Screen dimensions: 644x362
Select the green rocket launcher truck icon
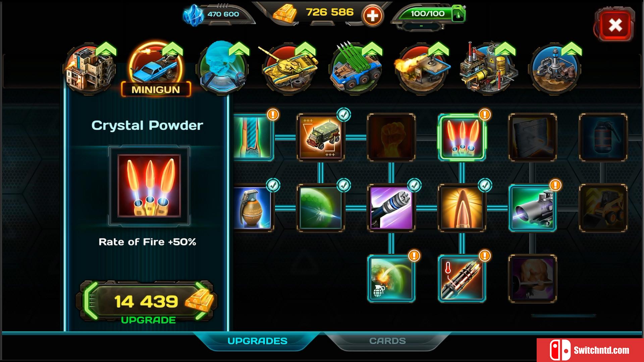pyautogui.click(x=356, y=68)
